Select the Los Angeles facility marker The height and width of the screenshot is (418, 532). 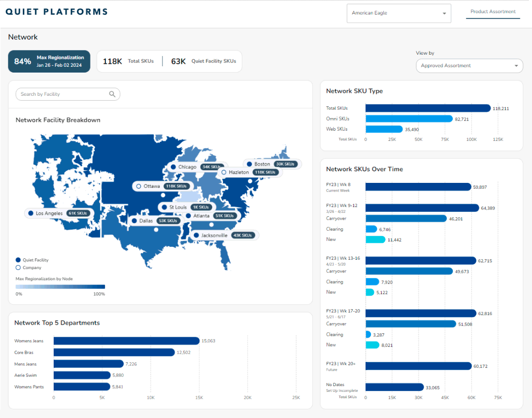pos(30,213)
